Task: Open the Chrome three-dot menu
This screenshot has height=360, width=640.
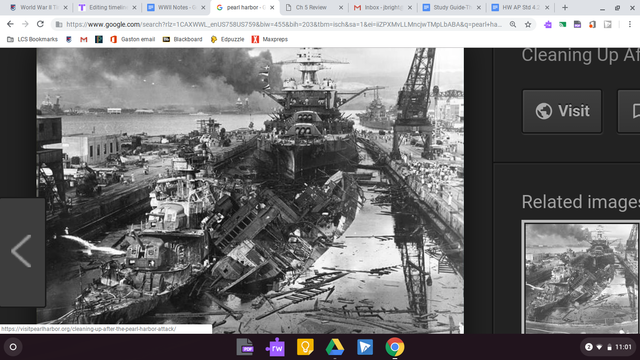Action: click(630, 24)
